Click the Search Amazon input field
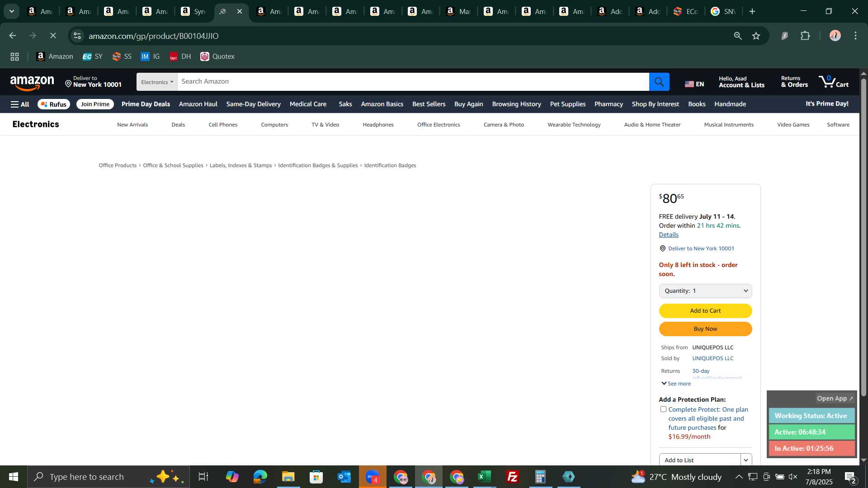 tap(413, 82)
